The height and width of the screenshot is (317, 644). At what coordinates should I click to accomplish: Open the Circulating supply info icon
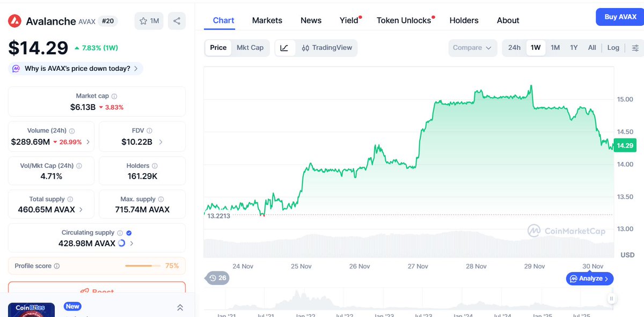pos(120,233)
